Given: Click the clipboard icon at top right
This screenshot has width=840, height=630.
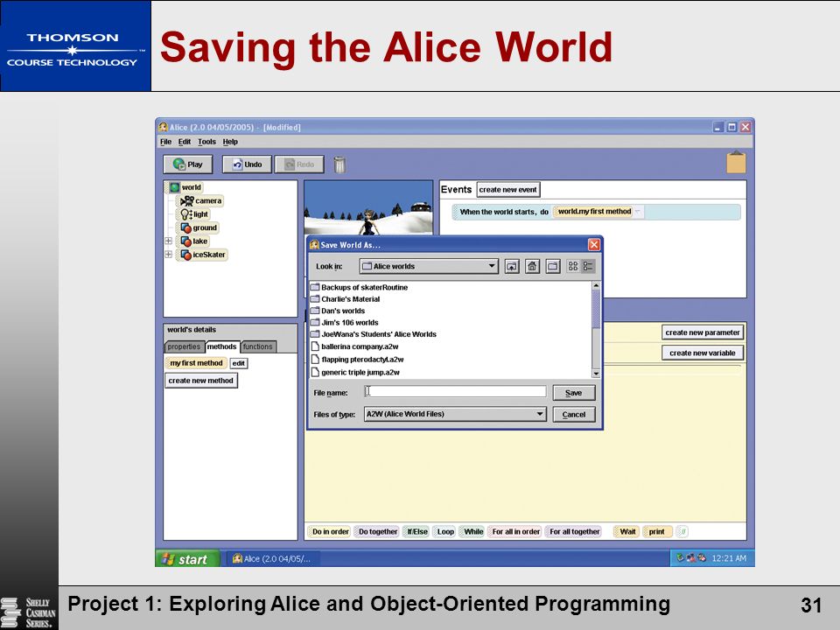Looking at the screenshot, I should tap(736, 163).
